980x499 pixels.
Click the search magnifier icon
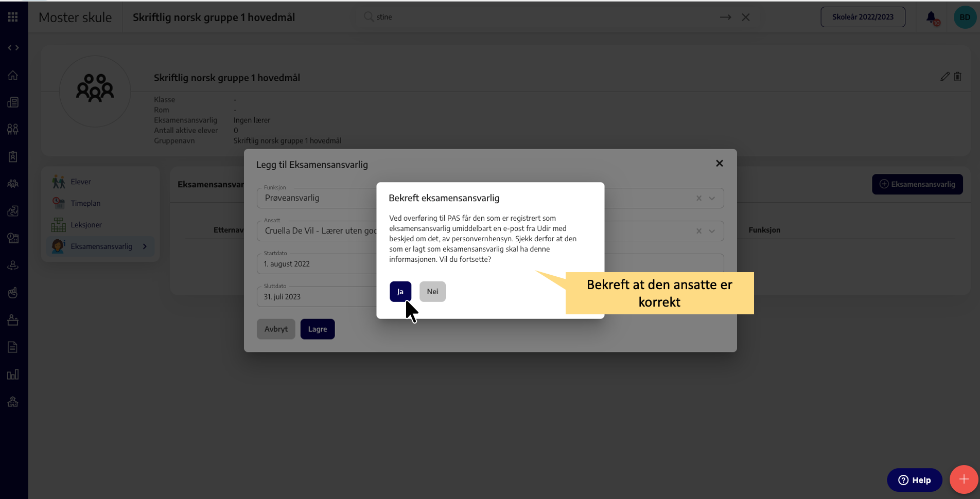(369, 17)
